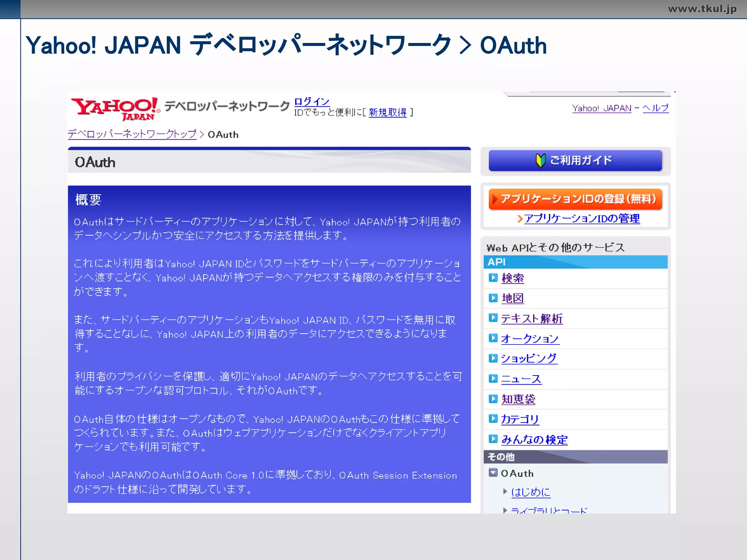Open the テキスト解析 API link
This screenshot has height=560, width=747.
pos(532,319)
